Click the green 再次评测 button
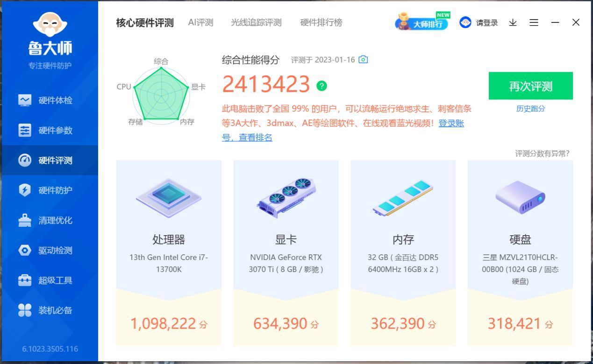Viewport: 593px width, 364px height. click(531, 86)
